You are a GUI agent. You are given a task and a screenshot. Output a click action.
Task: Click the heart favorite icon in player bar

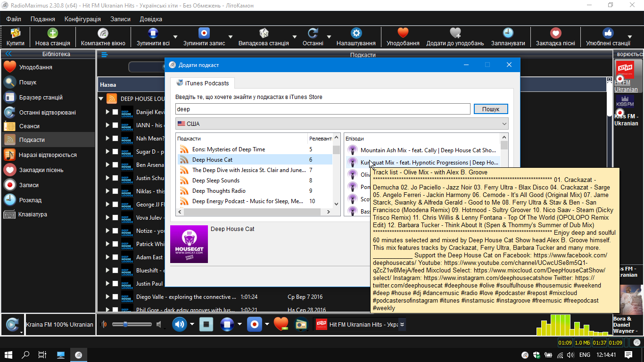click(281, 324)
